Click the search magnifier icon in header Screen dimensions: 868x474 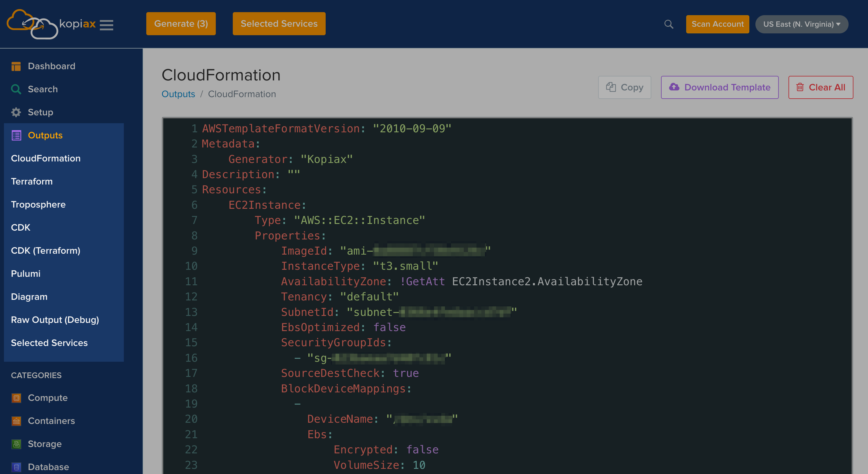[669, 24]
